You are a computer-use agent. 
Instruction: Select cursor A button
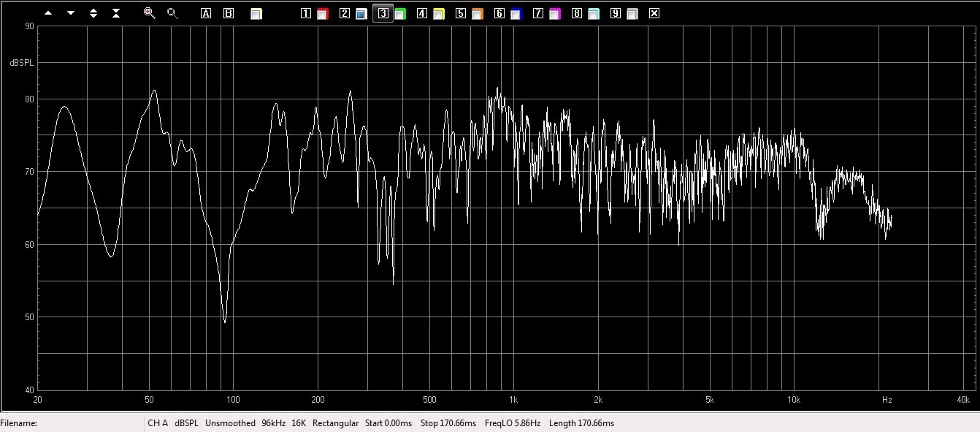[206, 13]
